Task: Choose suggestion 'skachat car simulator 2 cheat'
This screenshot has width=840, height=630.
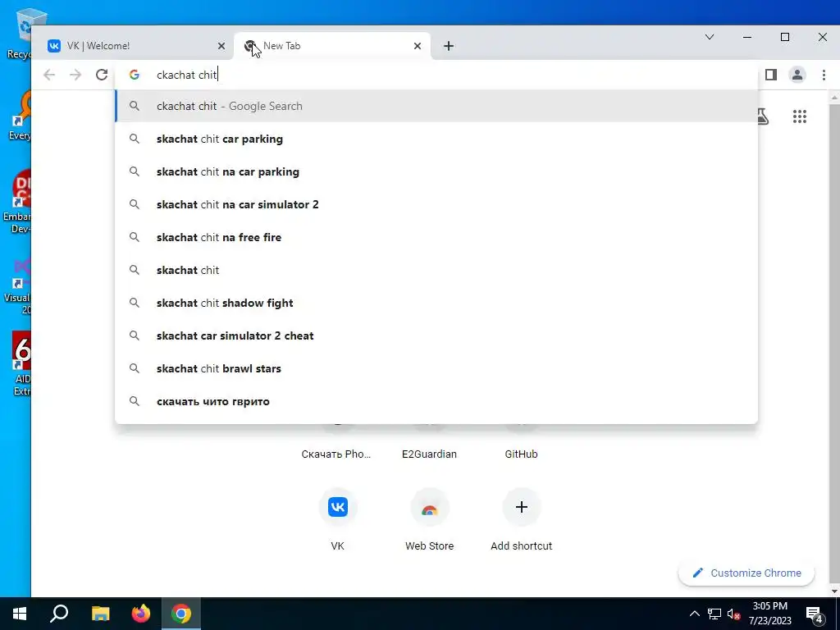Action: [436, 336]
